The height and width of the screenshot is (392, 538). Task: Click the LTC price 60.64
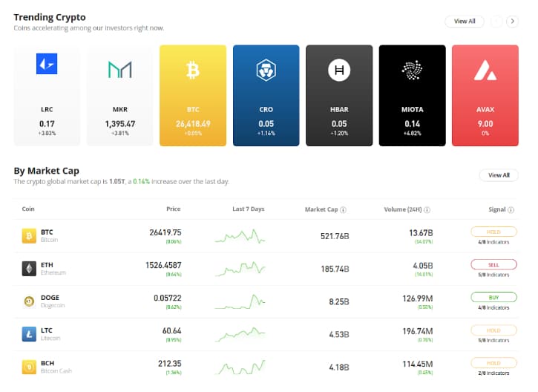(x=171, y=330)
